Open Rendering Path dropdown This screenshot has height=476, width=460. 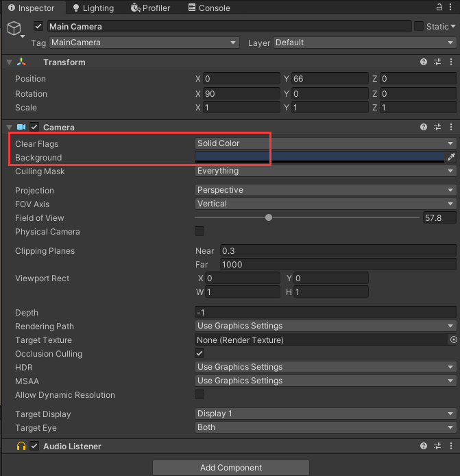point(326,326)
